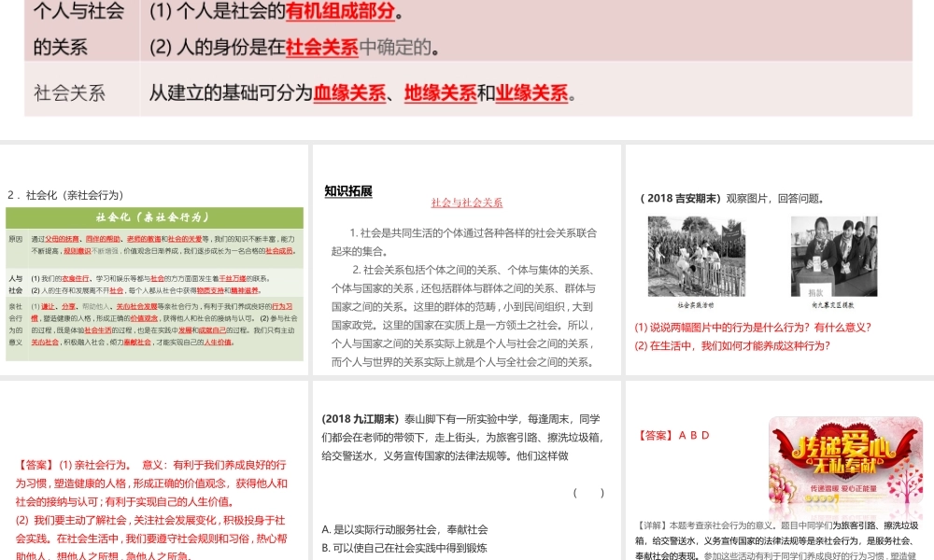Image resolution: width=934 pixels, height=560 pixels.
Task: Click the paragraph starting '1. 社会是共同生活的个体'
Action: [x=463, y=242]
